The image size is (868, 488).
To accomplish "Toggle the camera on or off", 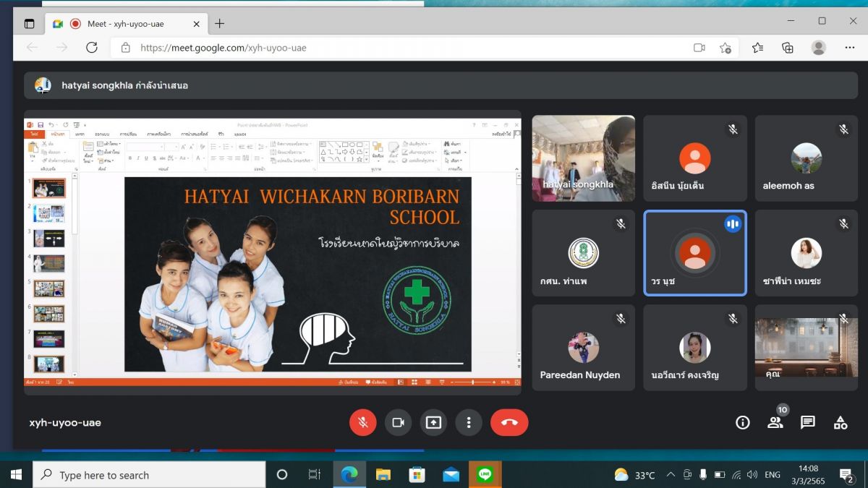I will [398, 423].
